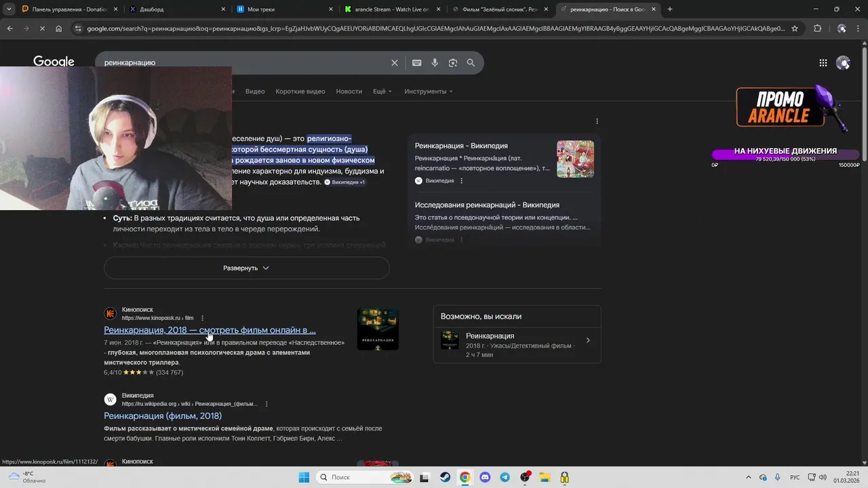Click the donation goal progress bar

(785, 155)
